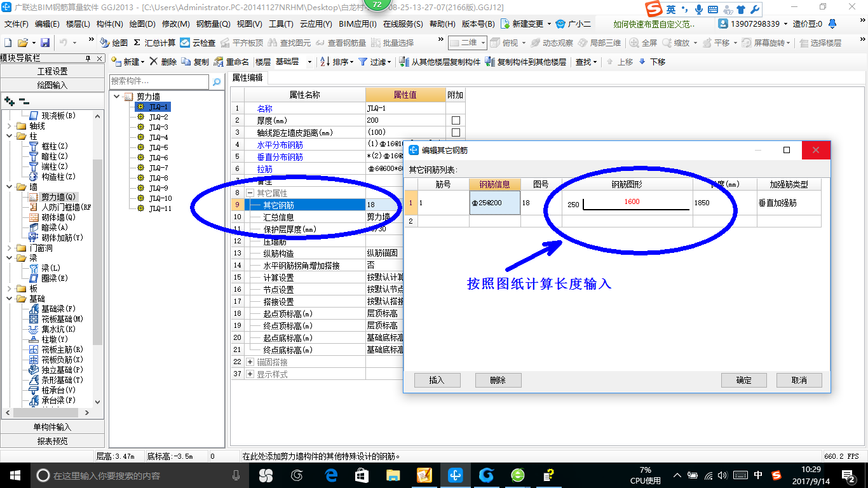Save the project with the floppy icon
Viewport: 868px width, 488px height.
coord(45,43)
